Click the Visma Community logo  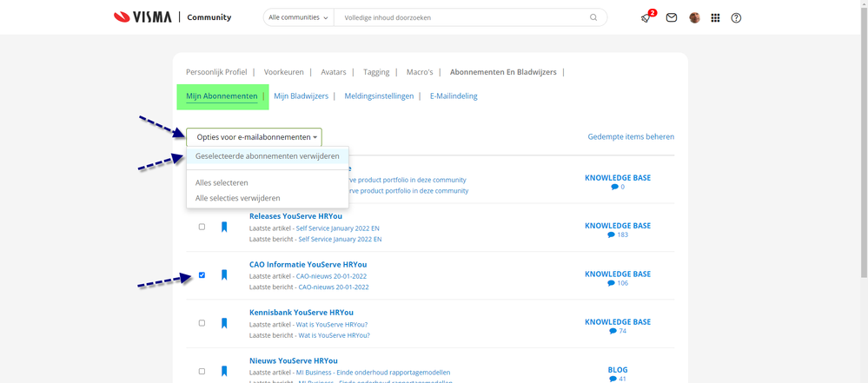172,17
